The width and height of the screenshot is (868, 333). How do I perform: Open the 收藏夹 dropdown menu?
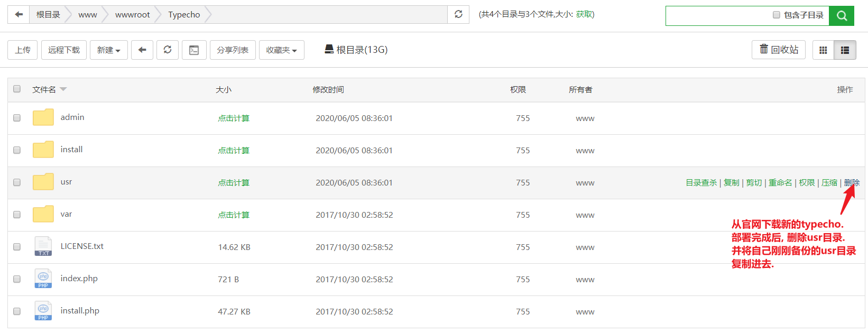[282, 50]
